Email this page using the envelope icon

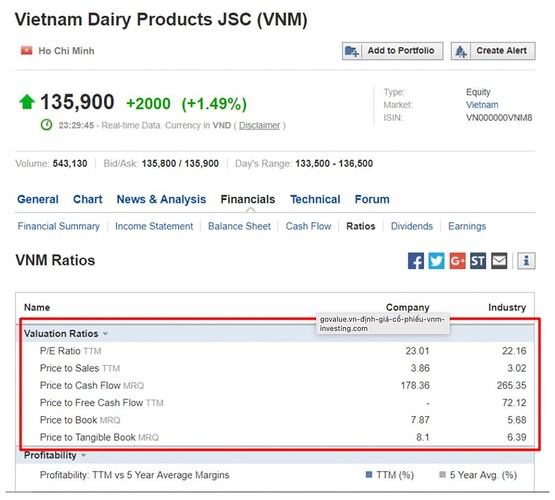coord(499,261)
